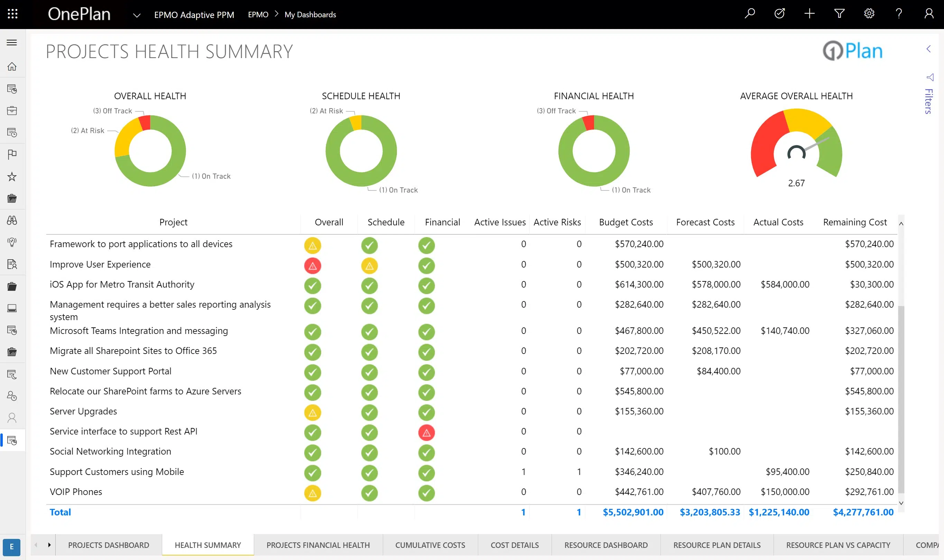Click the lightbulb ideas icon in sidebar
The image size is (944, 560).
coord(12,242)
